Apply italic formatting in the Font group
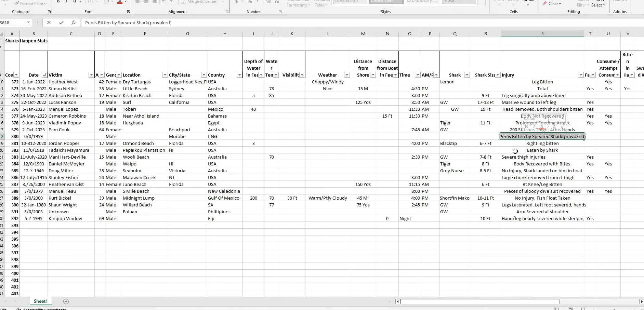 point(66,2)
